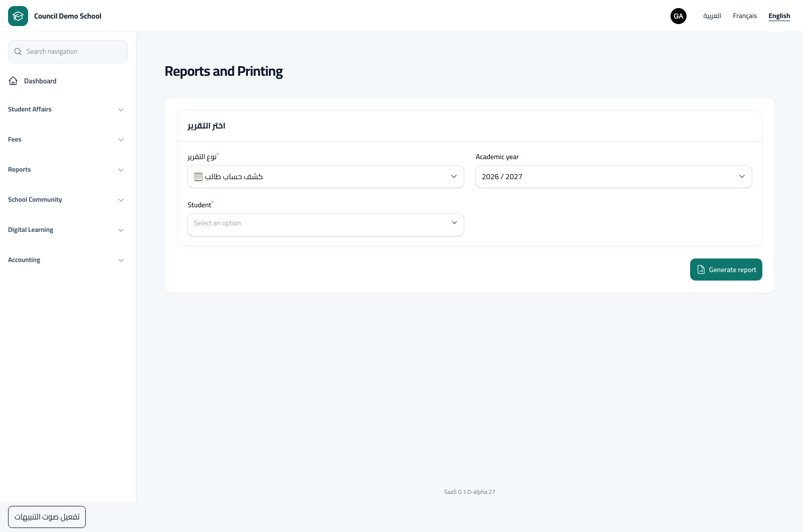Expand the School Community group

pos(66,200)
